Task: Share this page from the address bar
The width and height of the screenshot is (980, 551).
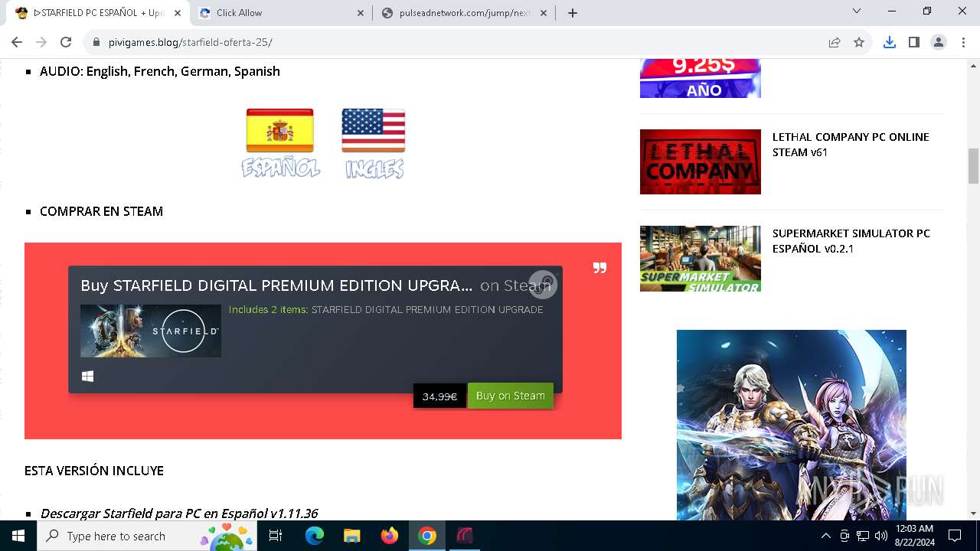Action: pyautogui.click(x=835, y=42)
